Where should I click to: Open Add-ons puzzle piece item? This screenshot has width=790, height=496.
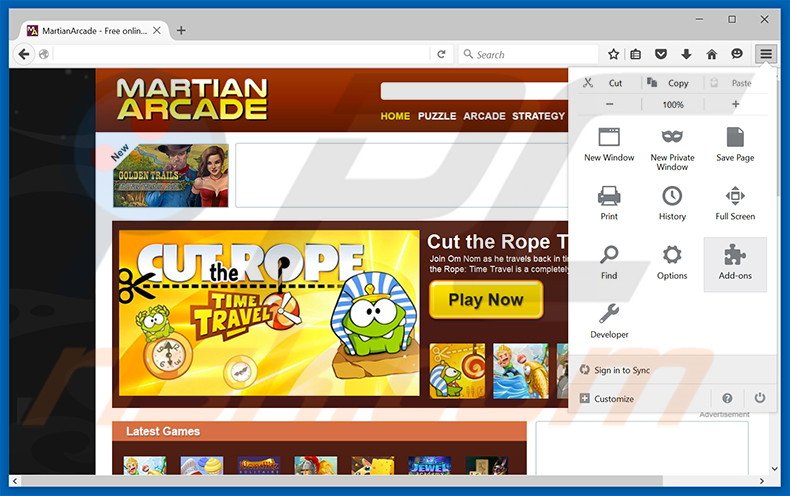[735, 265]
